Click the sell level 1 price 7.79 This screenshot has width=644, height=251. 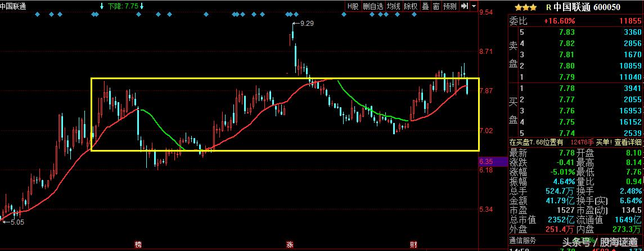pyautogui.click(x=567, y=77)
